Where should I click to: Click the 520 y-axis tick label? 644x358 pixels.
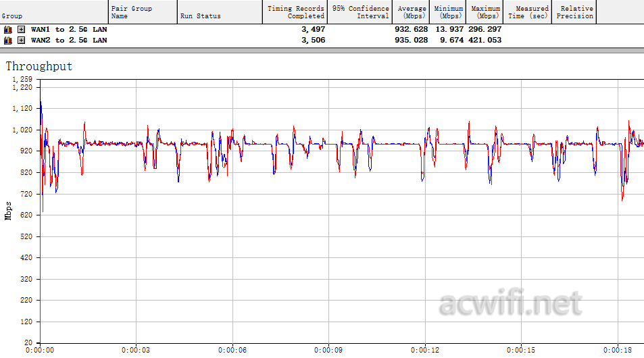coord(26,237)
